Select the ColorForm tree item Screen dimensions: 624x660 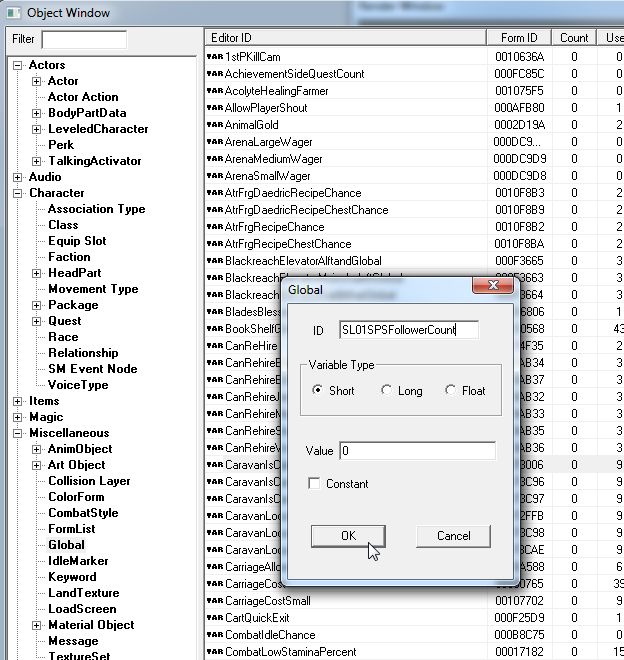pos(76,497)
